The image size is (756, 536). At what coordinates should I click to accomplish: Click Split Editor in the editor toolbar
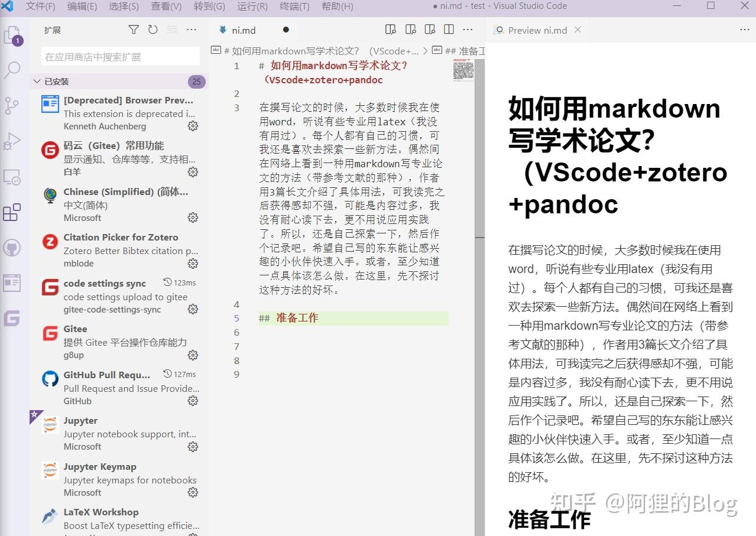tap(450, 29)
